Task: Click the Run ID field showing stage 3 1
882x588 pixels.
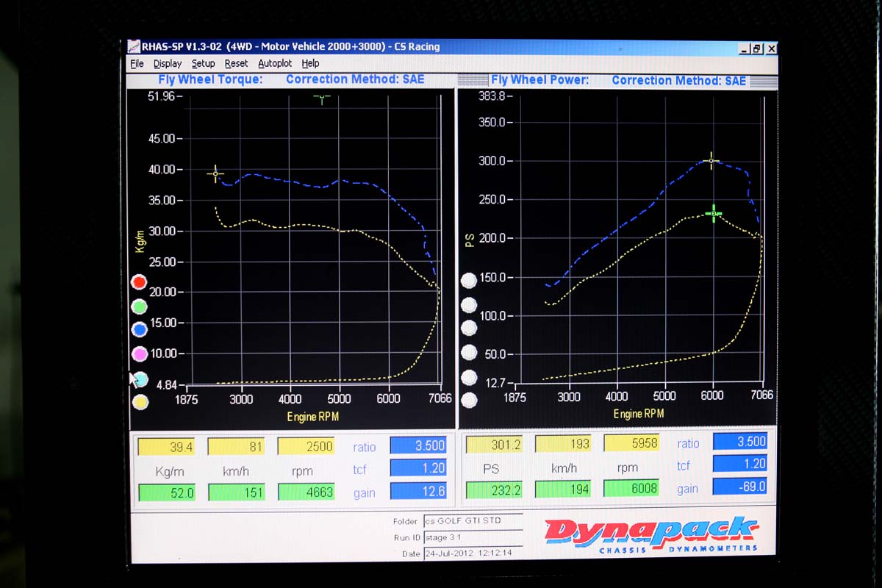Action: coord(473,537)
